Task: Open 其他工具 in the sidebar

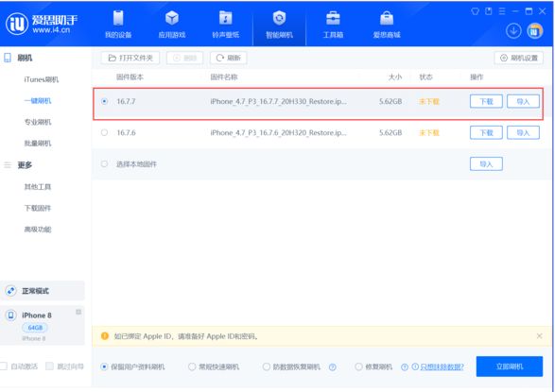Action: pos(38,187)
